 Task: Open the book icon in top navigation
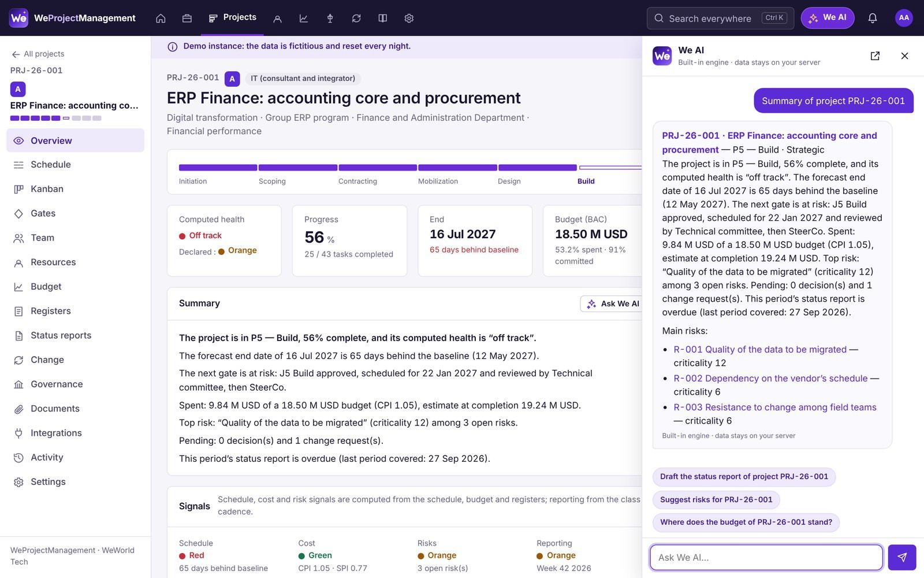382,18
